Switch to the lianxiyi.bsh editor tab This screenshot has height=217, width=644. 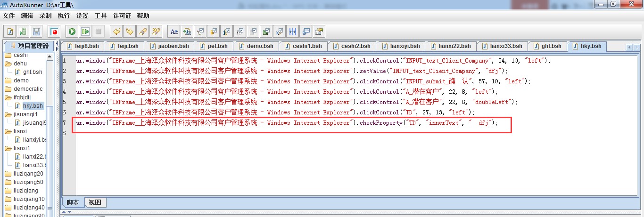point(405,46)
